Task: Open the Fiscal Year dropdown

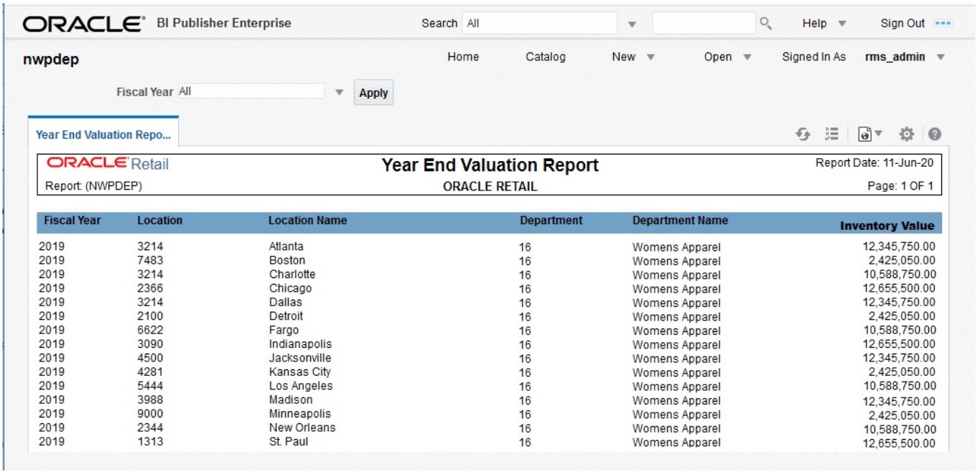Action: click(x=341, y=92)
